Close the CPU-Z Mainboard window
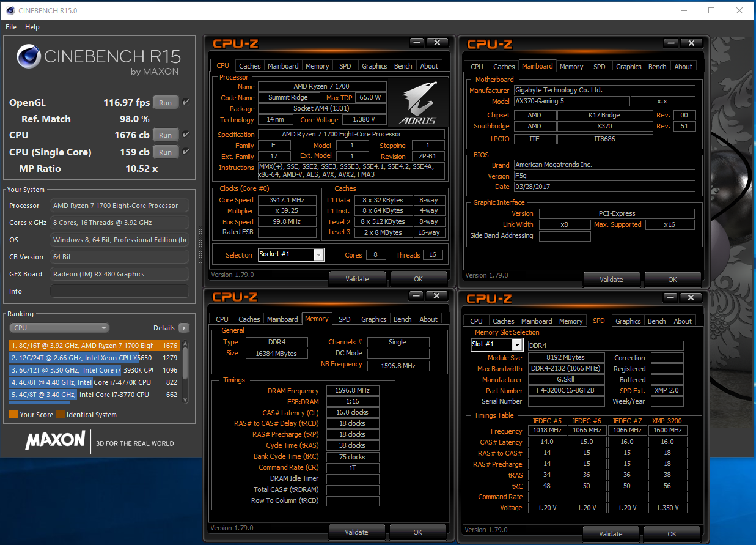This screenshot has height=545, width=756. click(x=691, y=43)
